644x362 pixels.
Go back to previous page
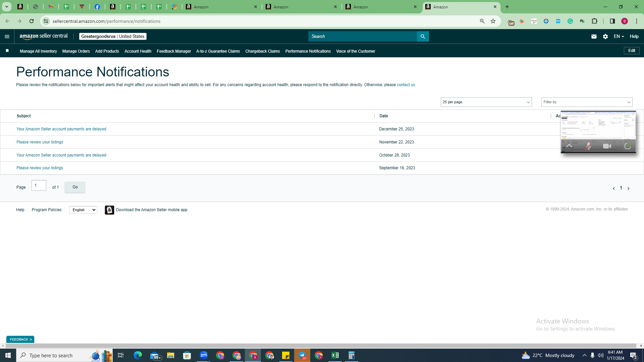pyautogui.click(x=7, y=21)
